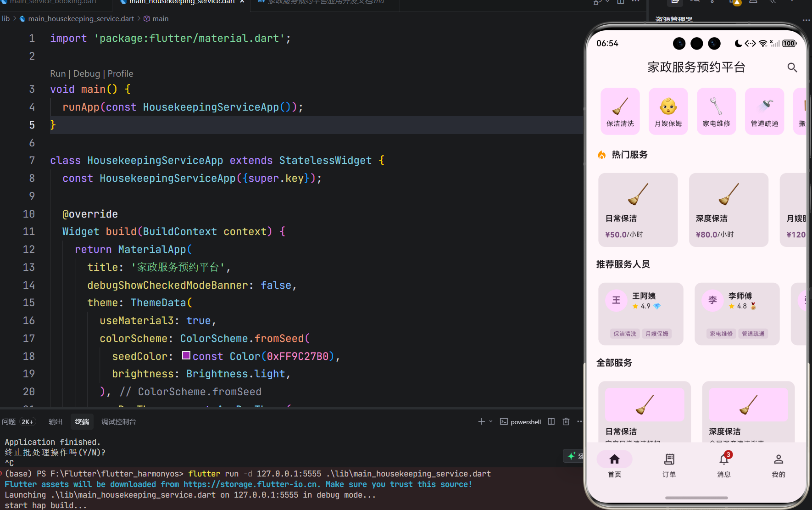This screenshot has width=812, height=510.
Task: Select the powershell terminal entry
Action: 521,421
